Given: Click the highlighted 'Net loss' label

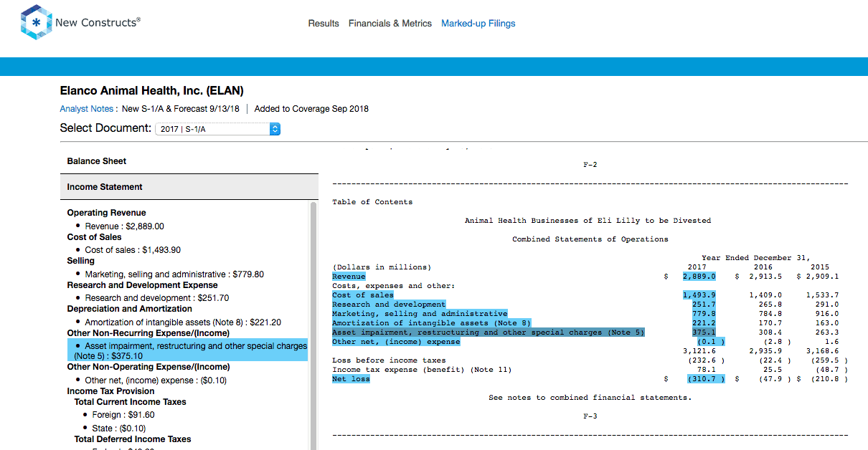Looking at the screenshot, I should coord(351,379).
